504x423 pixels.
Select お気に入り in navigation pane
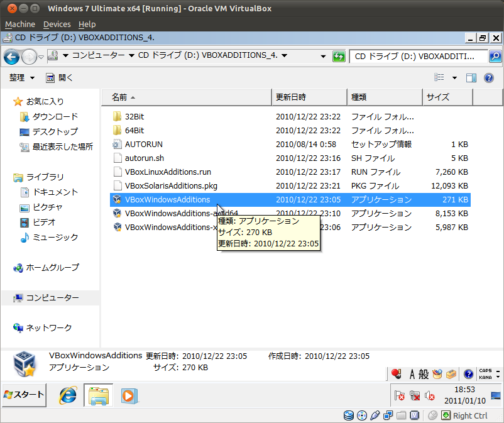click(x=38, y=102)
